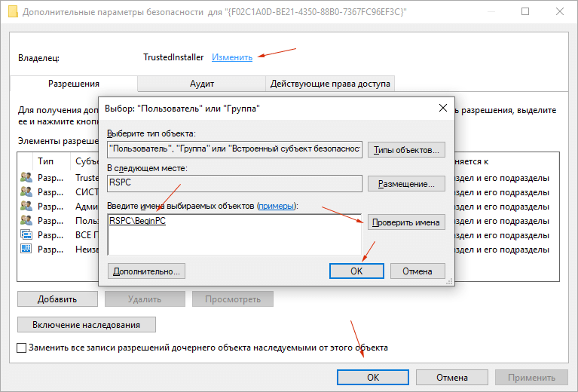Screen dimensions: 578x392
Task: Click the group icon of the Администраторы row
Action: tap(26, 207)
